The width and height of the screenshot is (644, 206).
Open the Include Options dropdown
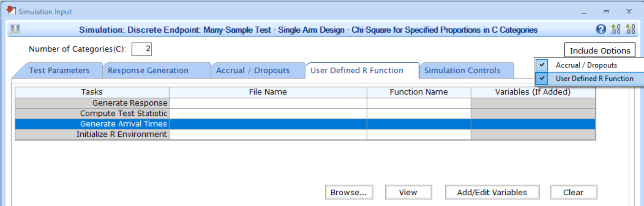pyautogui.click(x=600, y=50)
